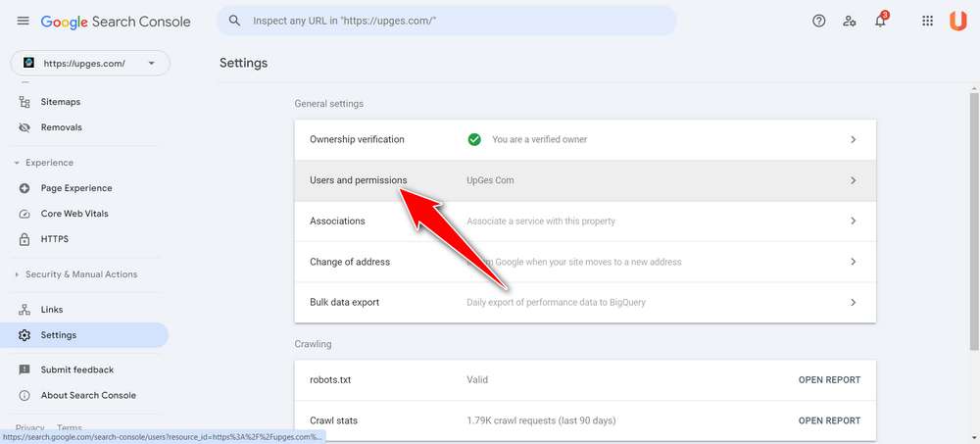Go to Sitemaps in sidebar
The image size is (980, 444).
[61, 102]
